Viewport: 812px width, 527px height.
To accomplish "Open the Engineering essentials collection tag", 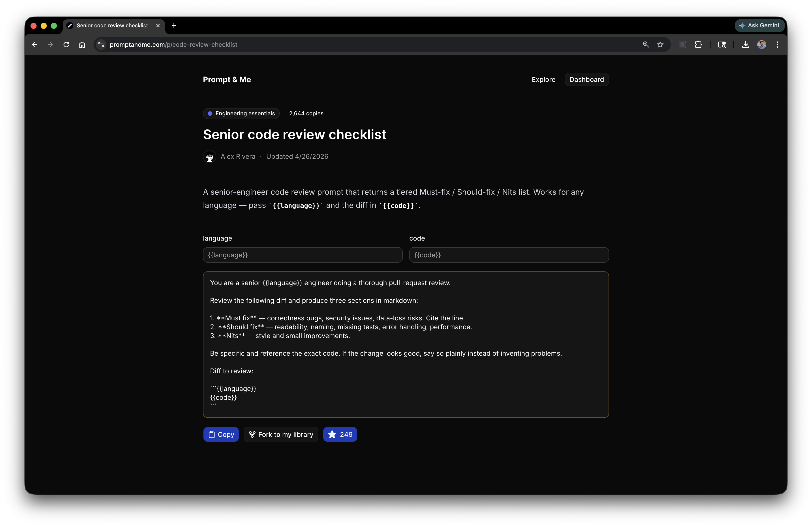I will (x=241, y=114).
